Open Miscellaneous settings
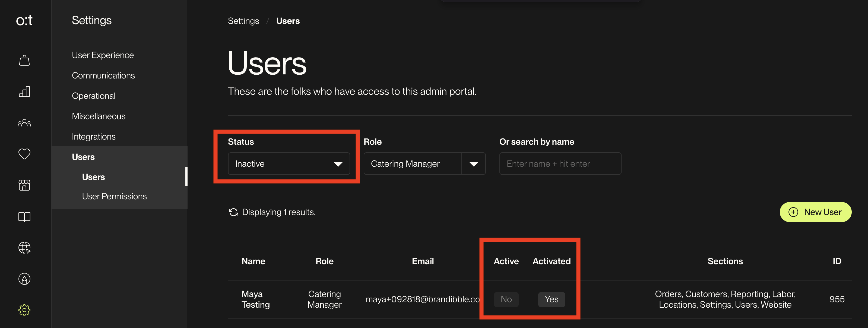868x328 pixels. 99,116
